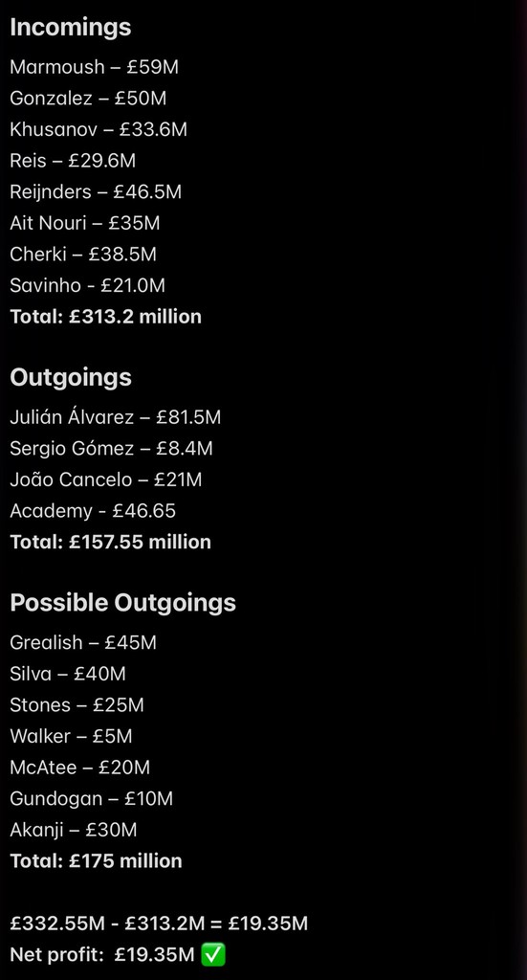Select the Akanji – £30M entry
This screenshot has height=980, width=527.
tap(73, 830)
